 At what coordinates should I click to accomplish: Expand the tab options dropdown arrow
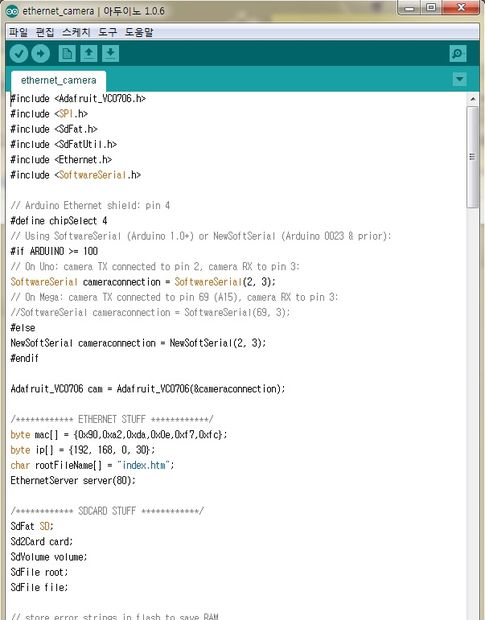pos(459,79)
